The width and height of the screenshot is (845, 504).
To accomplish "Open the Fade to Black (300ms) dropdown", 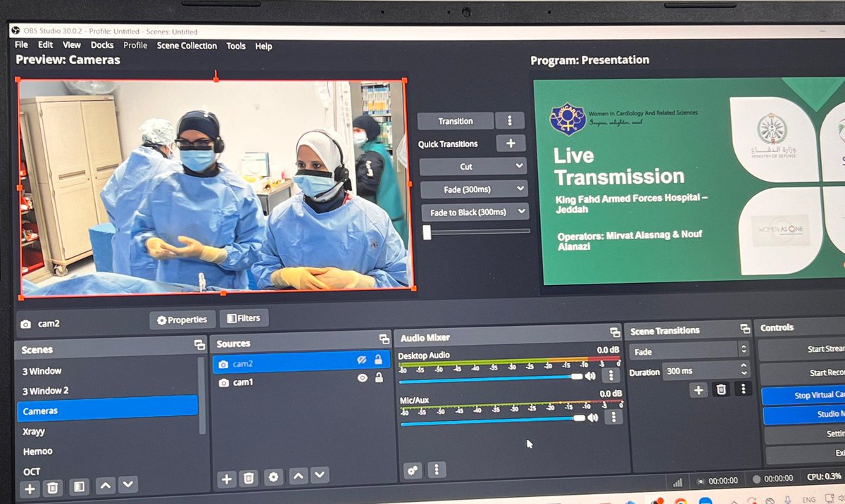I will 474,212.
